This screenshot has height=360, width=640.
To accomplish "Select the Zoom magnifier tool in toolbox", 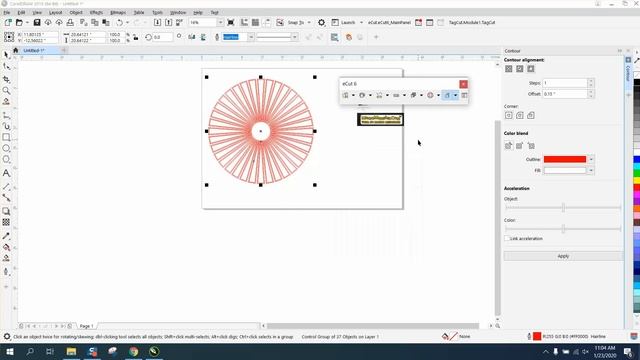I will pyautogui.click(x=6, y=90).
